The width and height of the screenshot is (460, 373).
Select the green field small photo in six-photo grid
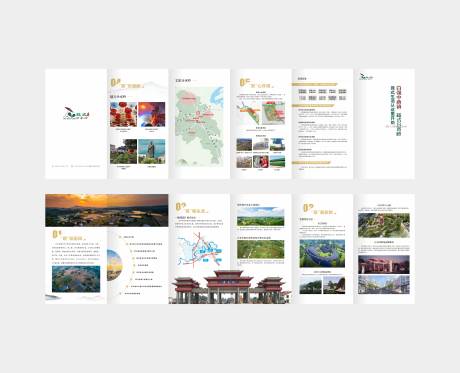[277, 161]
